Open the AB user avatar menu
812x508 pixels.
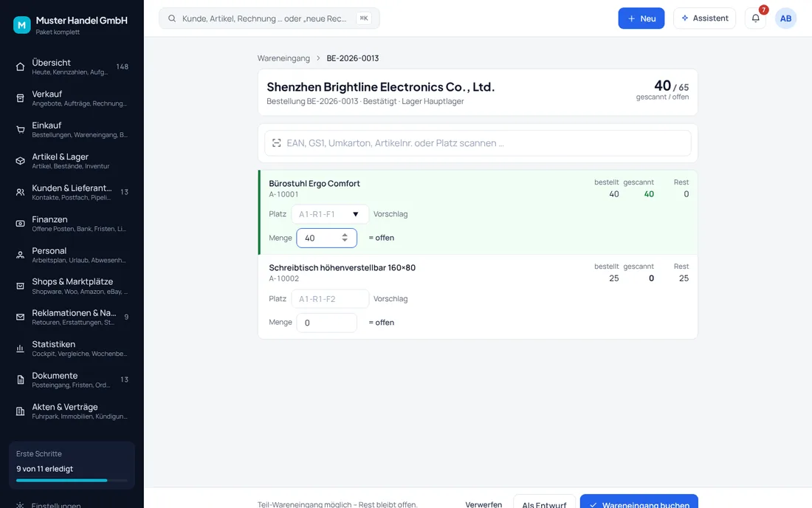[x=785, y=18]
